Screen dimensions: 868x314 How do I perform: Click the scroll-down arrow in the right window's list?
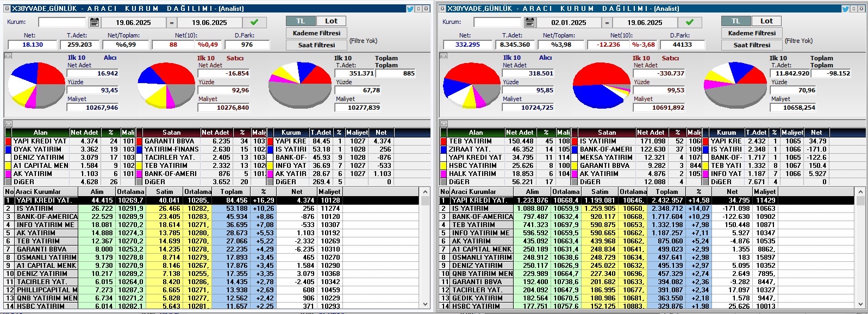[x=860, y=305]
